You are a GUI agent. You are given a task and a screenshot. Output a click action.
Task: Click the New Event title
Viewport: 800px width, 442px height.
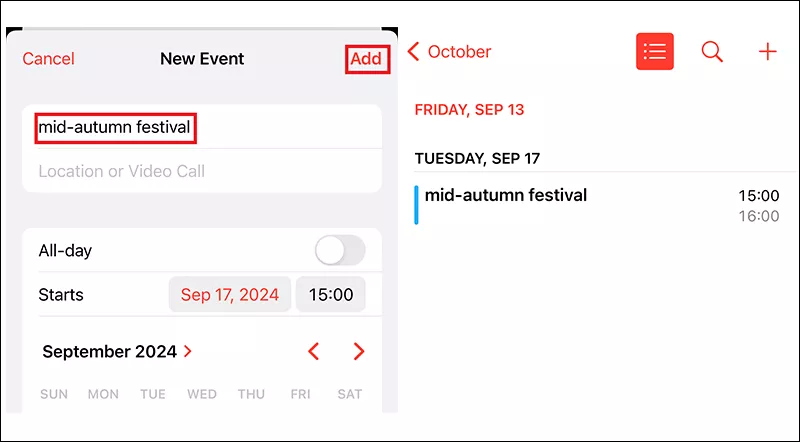[202, 59]
